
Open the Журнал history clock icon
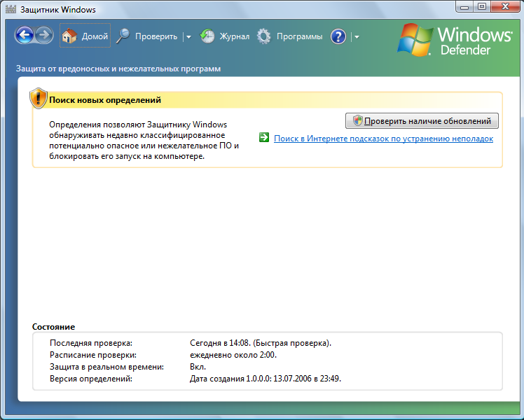pyautogui.click(x=207, y=36)
